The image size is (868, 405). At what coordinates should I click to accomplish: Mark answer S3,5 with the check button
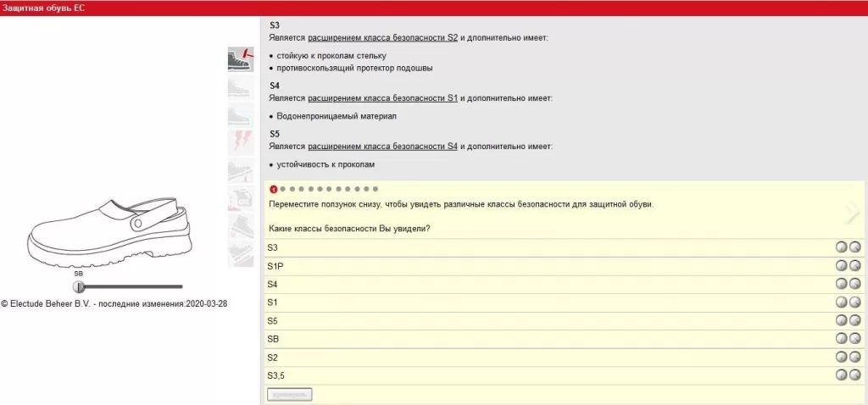point(842,375)
